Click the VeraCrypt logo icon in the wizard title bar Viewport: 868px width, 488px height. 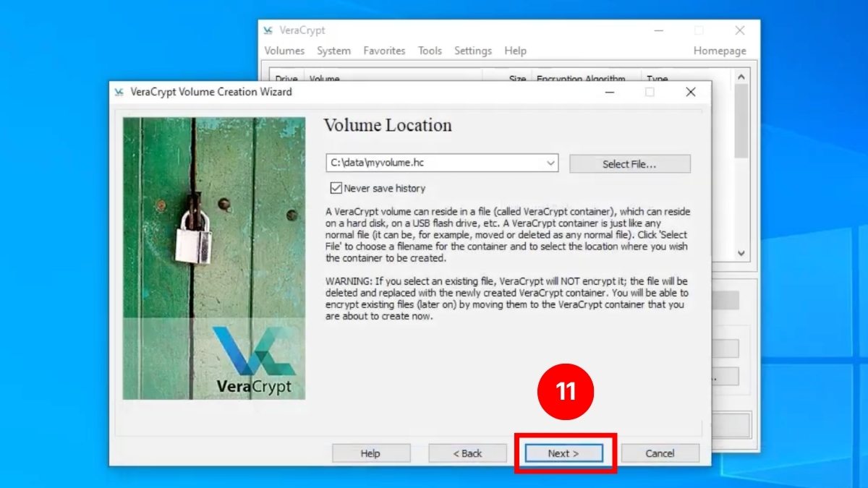click(x=120, y=92)
